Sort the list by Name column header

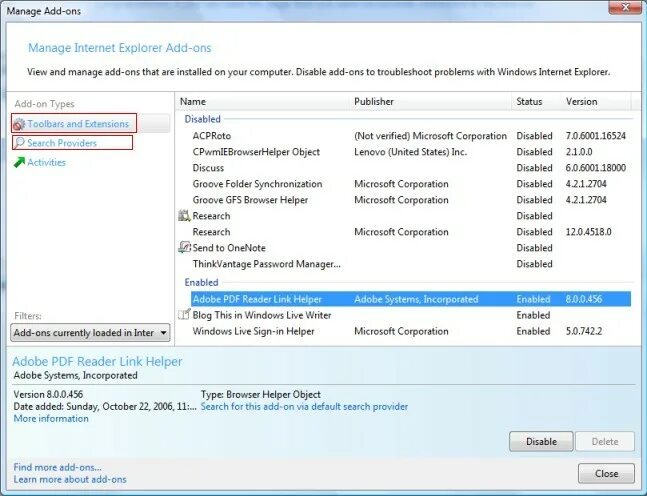pos(263,102)
